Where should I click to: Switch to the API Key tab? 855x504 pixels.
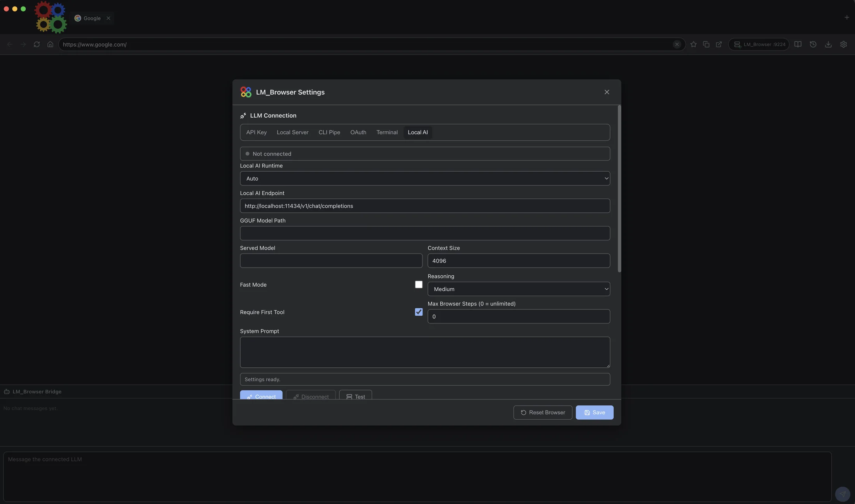[x=256, y=132]
